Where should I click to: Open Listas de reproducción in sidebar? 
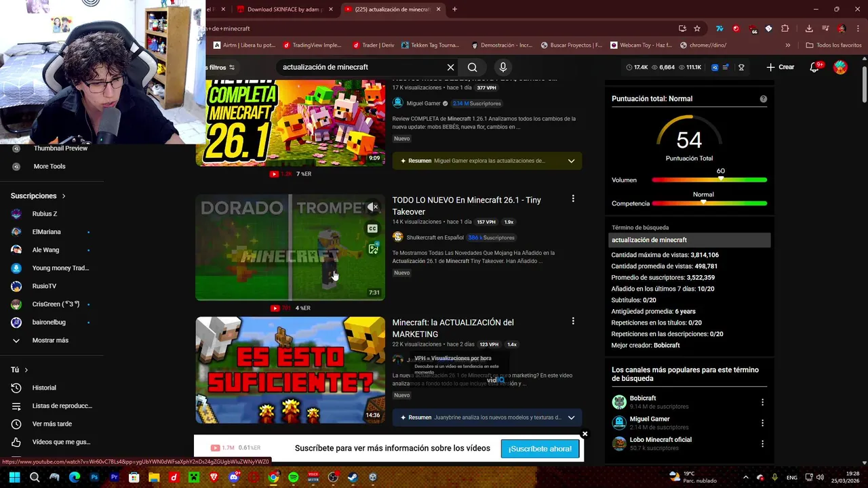click(62, 406)
